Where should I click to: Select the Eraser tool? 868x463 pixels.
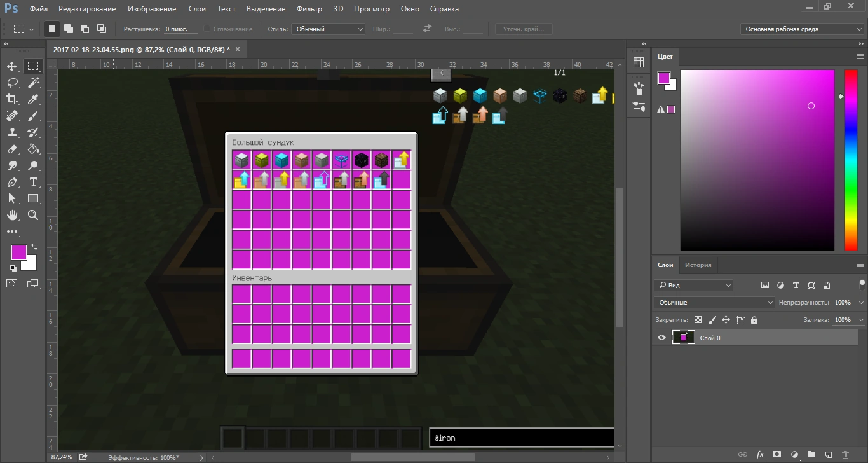point(12,149)
